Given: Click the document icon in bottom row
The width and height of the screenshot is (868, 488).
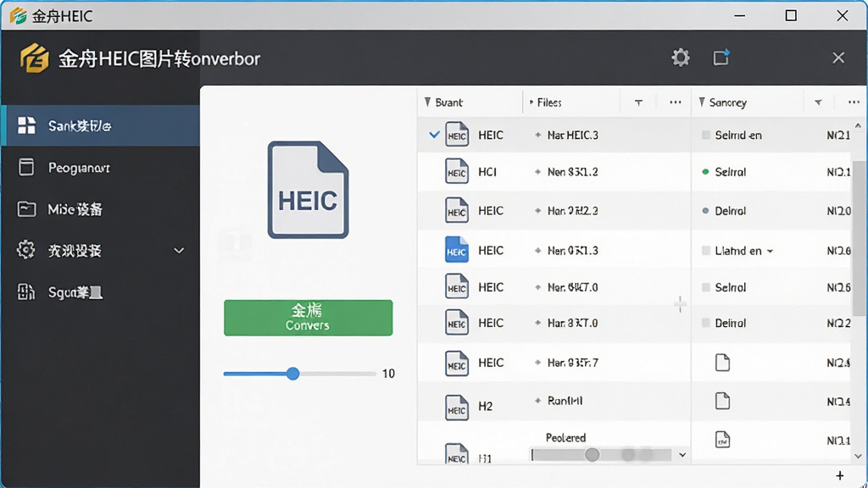Looking at the screenshot, I should tap(722, 440).
